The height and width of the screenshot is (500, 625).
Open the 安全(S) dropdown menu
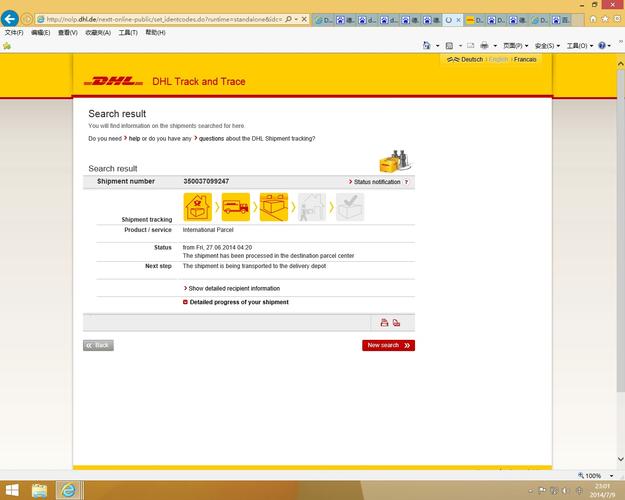pyautogui.click(x=547, y=46)
